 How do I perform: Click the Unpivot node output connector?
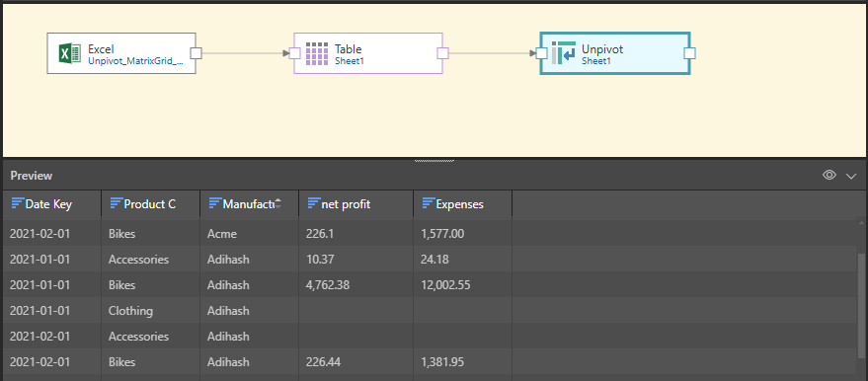689,53
